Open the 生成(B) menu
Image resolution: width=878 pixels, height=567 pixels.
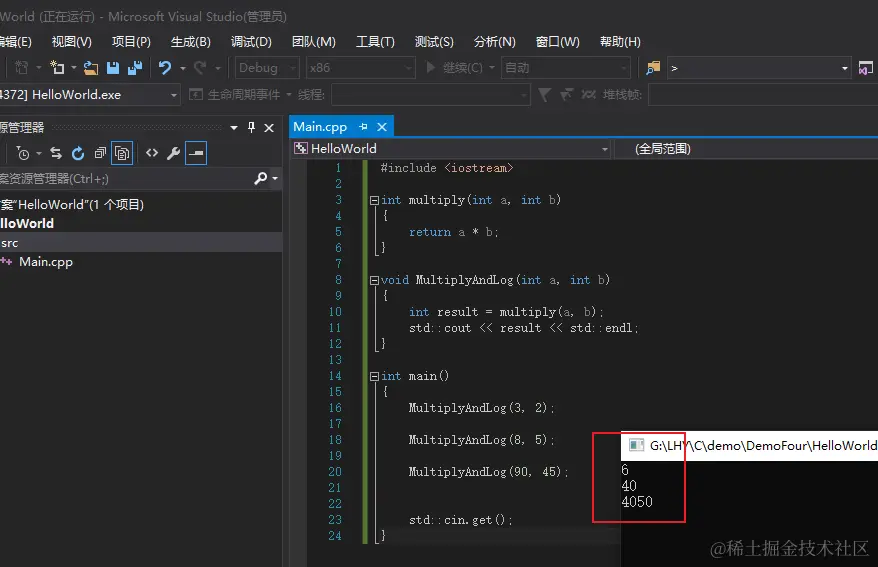tap(190, 42)
